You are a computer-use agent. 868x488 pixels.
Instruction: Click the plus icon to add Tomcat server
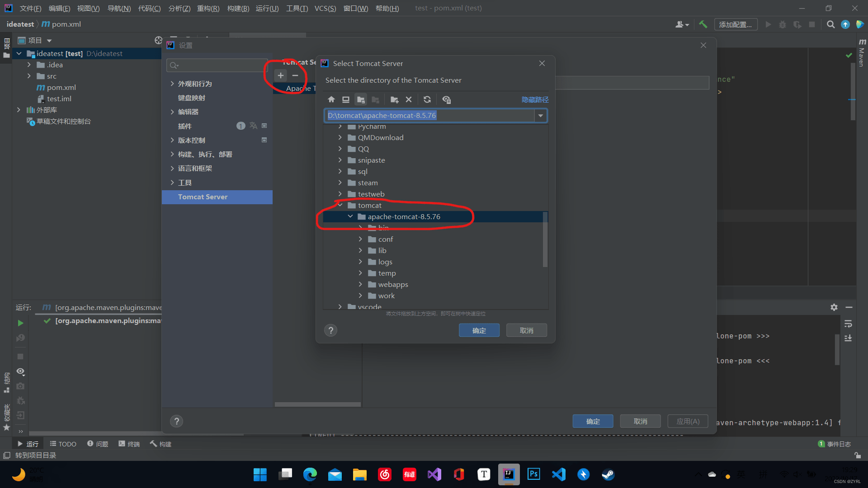click(281, 75)
